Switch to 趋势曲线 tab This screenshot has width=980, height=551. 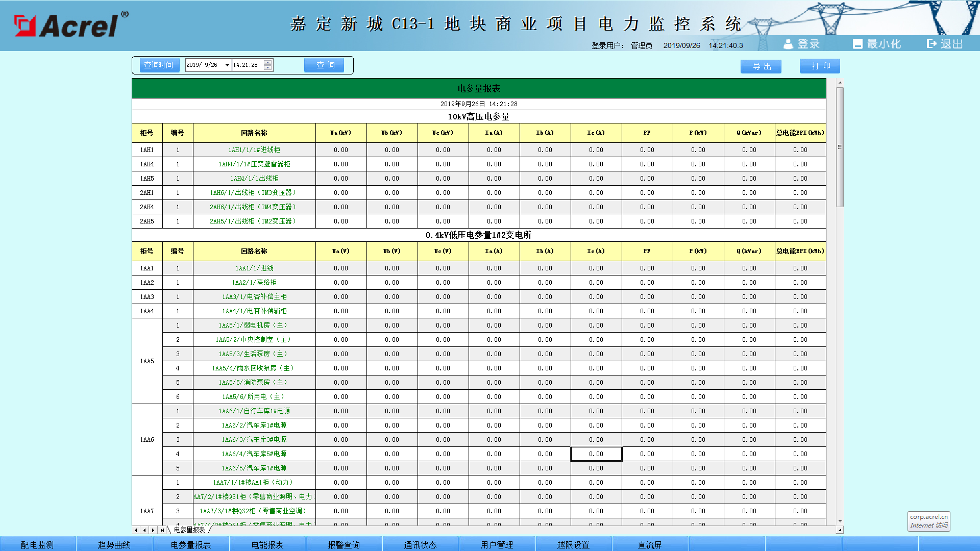point(114,544)
